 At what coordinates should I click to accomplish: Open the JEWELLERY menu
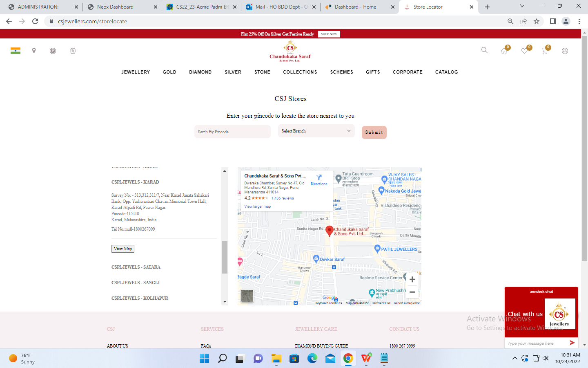136,72
